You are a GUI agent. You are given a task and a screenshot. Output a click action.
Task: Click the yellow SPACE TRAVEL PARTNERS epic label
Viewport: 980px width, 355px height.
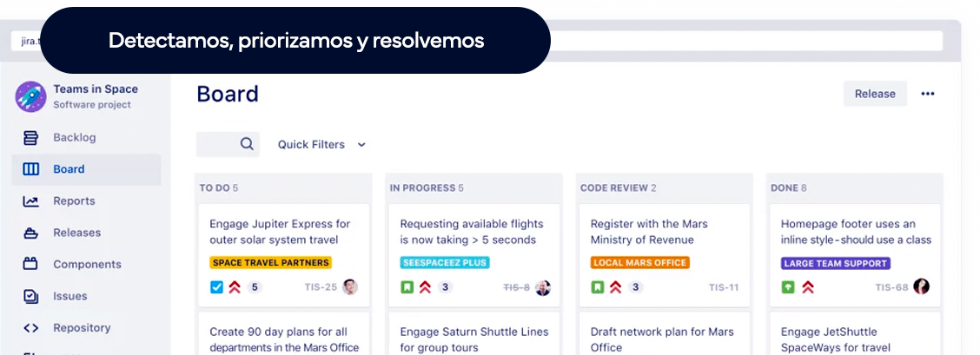pyautogui.click(x=270, y=263)
